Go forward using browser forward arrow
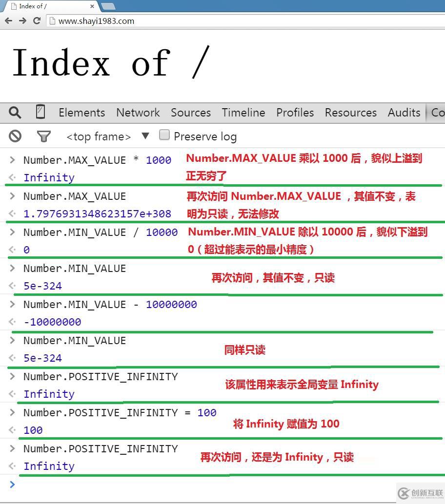The height and width of the screenshot is (504, 445). [22, 21]
